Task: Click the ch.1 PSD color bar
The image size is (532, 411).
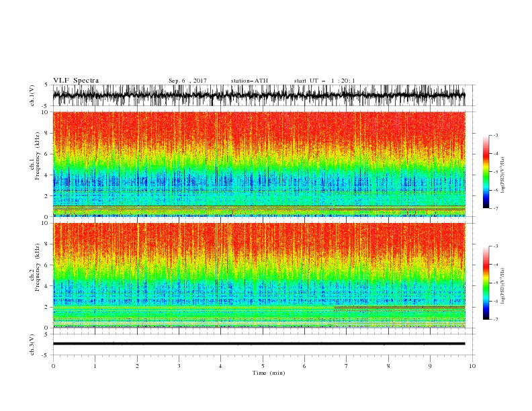Action: (486, 172)
